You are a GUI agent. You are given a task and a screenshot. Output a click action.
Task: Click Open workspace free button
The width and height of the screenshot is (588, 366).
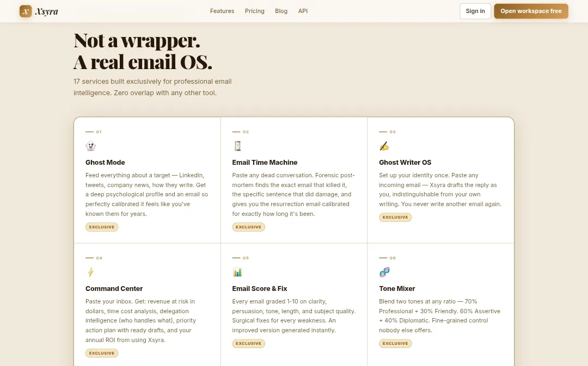531,11
